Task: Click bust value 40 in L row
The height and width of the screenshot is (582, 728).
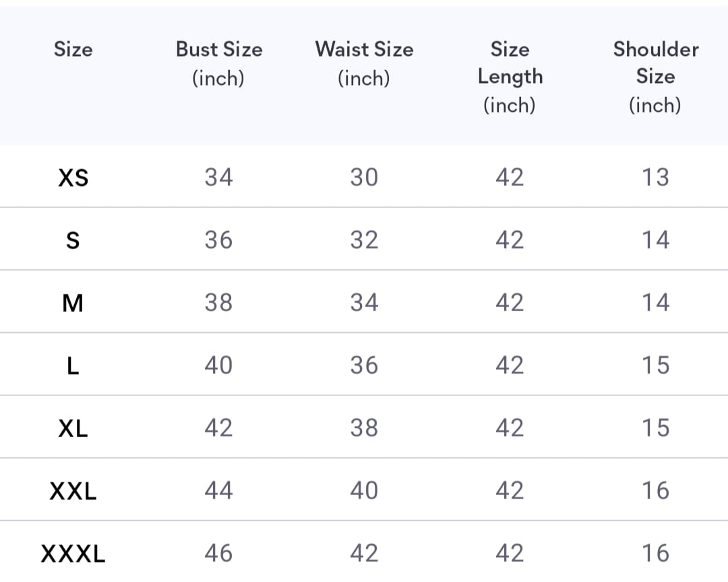Action: (x=218, y=366)
